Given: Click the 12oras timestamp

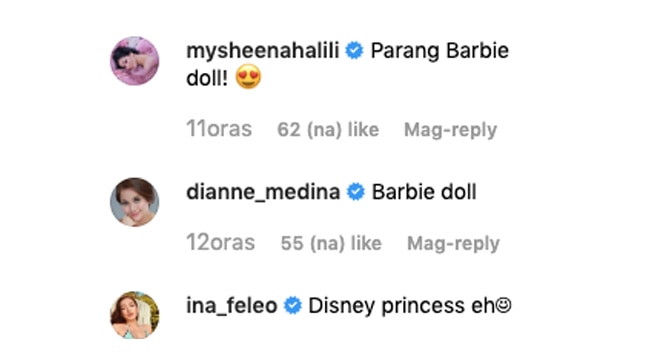Looking at the screenshot, I should (221, 243).
